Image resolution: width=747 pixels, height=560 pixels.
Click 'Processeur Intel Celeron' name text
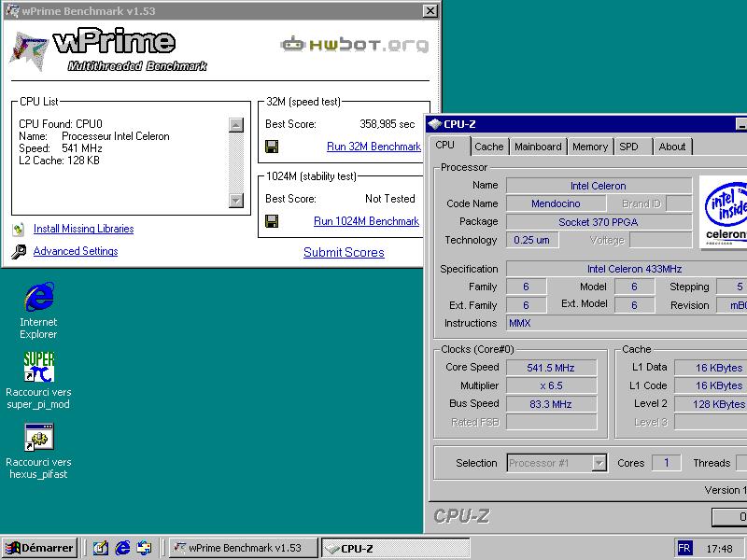[115, 136]
